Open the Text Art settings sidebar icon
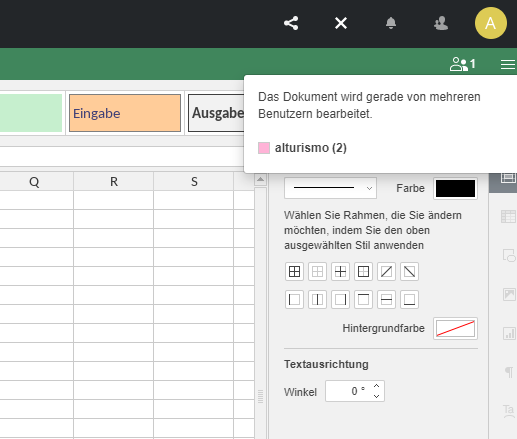 (509, 411)
